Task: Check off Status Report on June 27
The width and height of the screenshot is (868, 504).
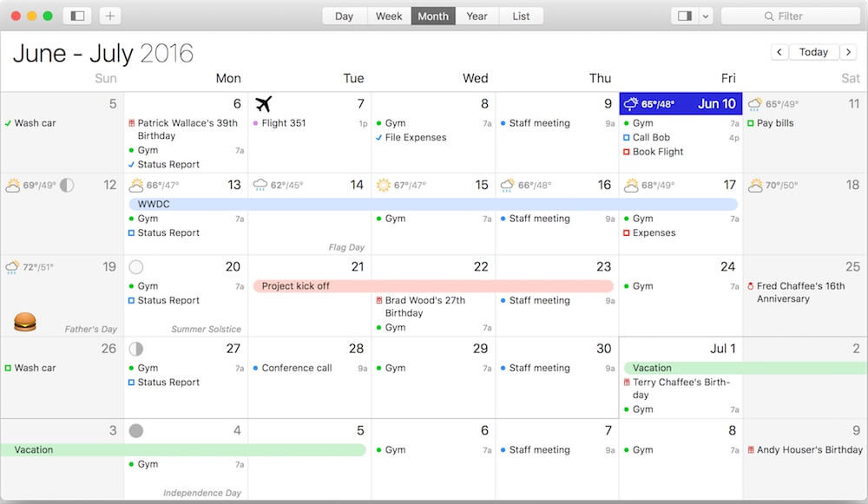Action: (131, 383)
